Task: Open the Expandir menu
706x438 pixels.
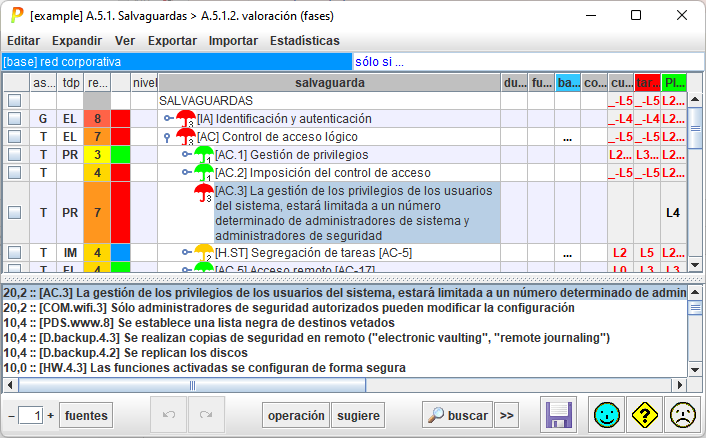Action: click(77, 41)
